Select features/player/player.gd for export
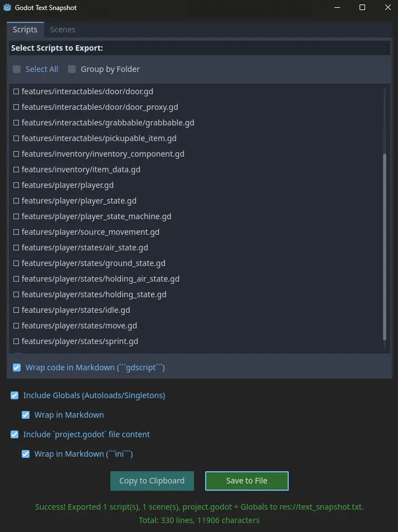This screenshot has height=532, width=398. 16,185
